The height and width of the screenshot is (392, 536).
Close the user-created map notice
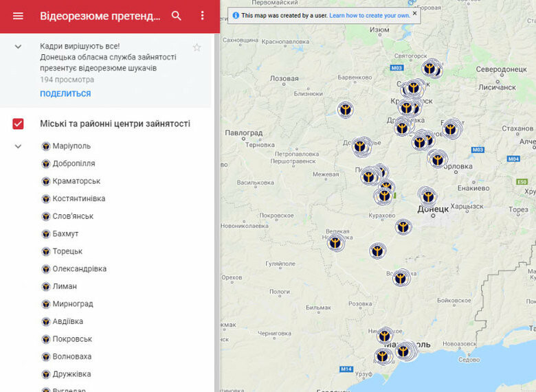pyautogui.click(x=414, y=13)
